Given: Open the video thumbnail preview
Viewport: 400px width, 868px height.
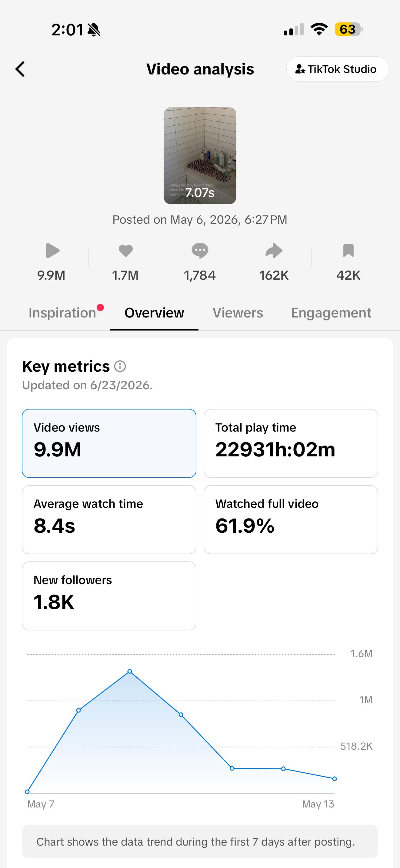Looking at the screenshot, I should (200, 156).
